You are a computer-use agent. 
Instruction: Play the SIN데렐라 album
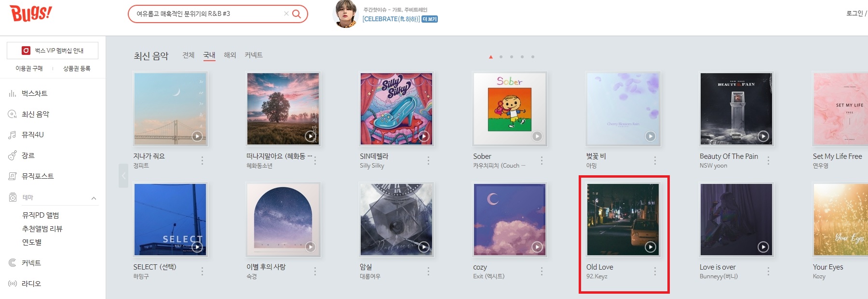coord(424,136)
